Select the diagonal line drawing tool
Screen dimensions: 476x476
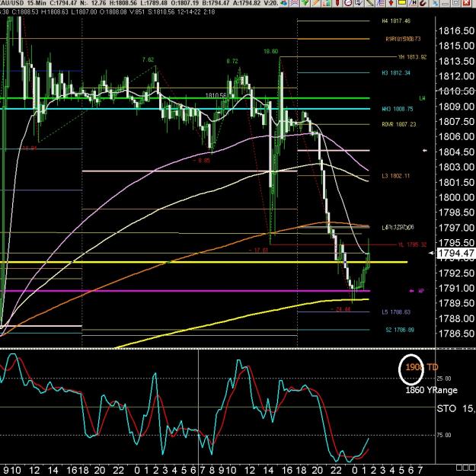point(369,3)
